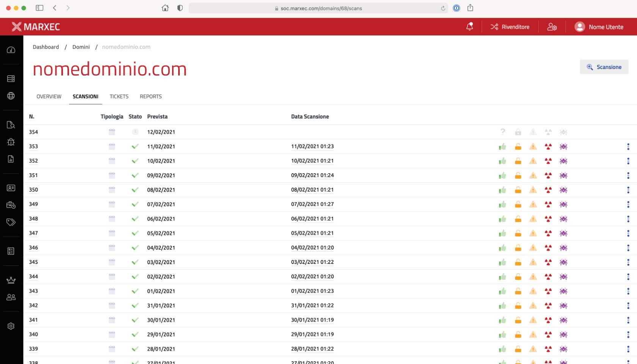Open the three-dot menu for scan 350
The image size is (637, 364).
pyautogui.click(x=628, y=190)
